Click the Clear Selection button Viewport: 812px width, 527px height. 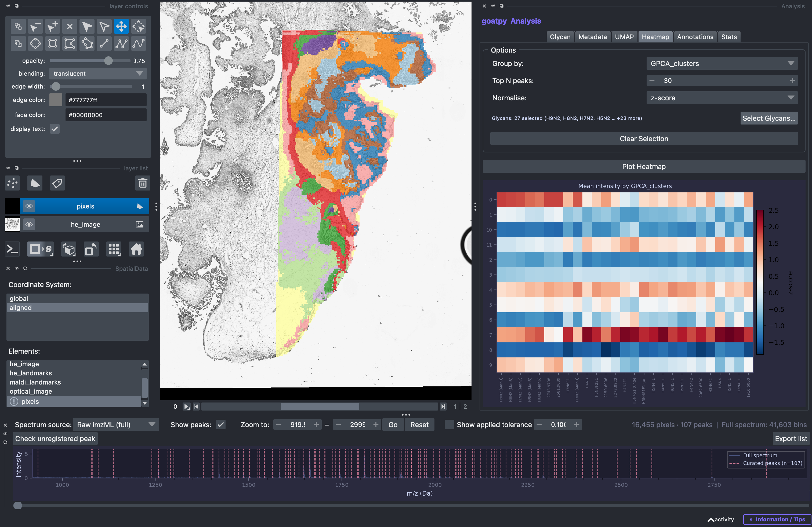644,139
